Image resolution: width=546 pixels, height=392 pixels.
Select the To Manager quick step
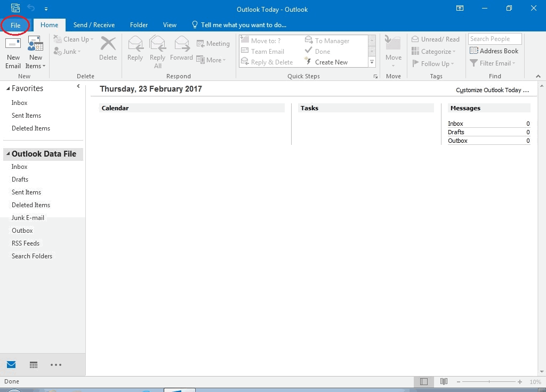tap(327, 40)
